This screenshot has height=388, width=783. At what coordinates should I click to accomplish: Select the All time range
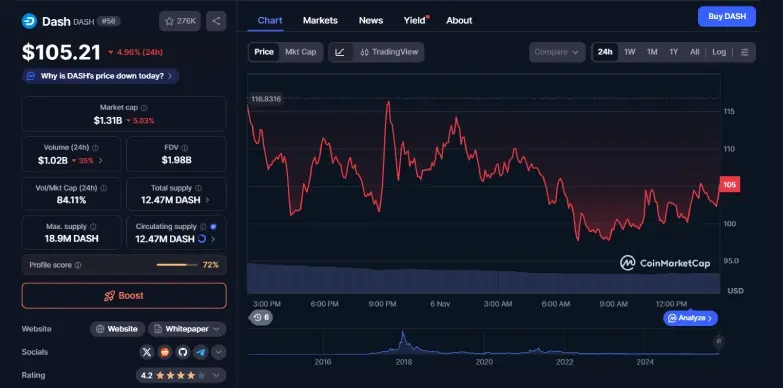point(695,52)
